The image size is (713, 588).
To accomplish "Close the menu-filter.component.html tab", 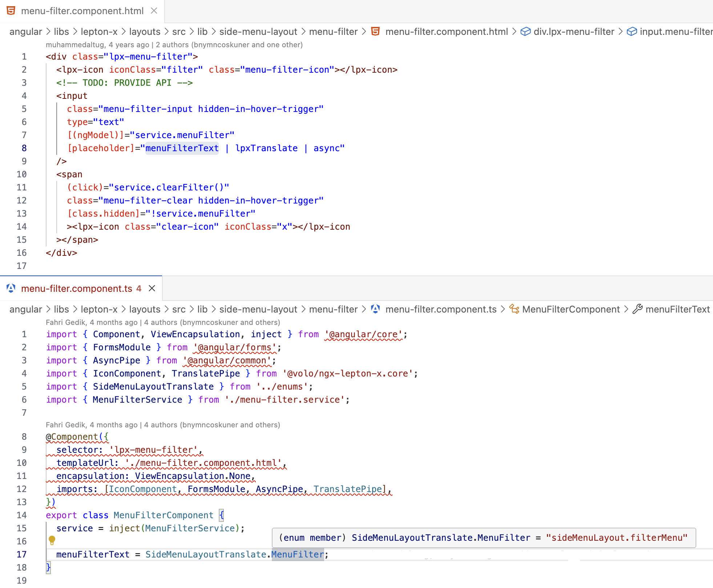I will pos(154,11).
